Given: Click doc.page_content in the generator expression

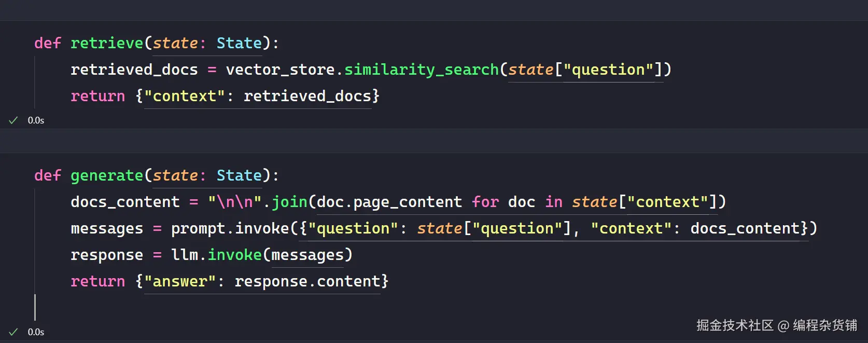Looking at the screenshot, I should point(389,202).
